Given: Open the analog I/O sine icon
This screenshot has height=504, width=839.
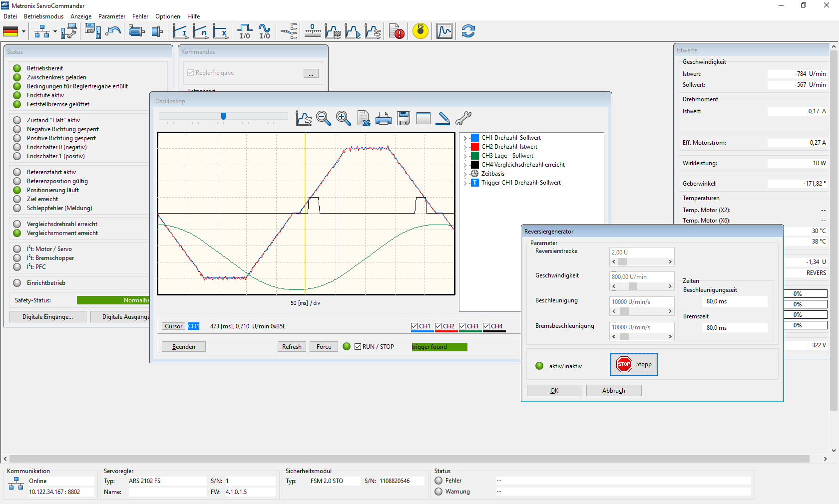Looking at the screenshot, I should pos(265,31).
